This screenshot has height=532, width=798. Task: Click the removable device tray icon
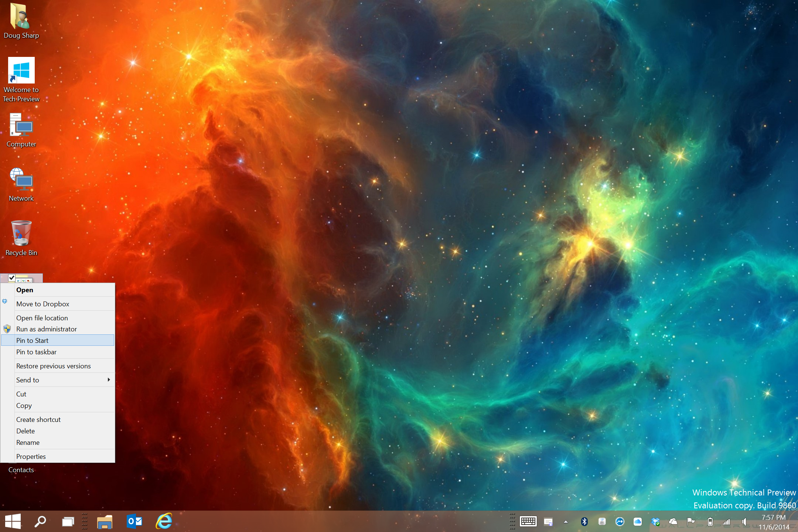pyautogui.click(x=602, y=522)
